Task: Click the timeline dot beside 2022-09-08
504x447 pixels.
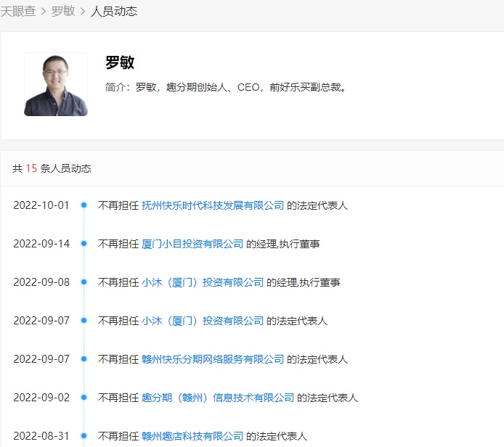Action: tap(84, 282)
